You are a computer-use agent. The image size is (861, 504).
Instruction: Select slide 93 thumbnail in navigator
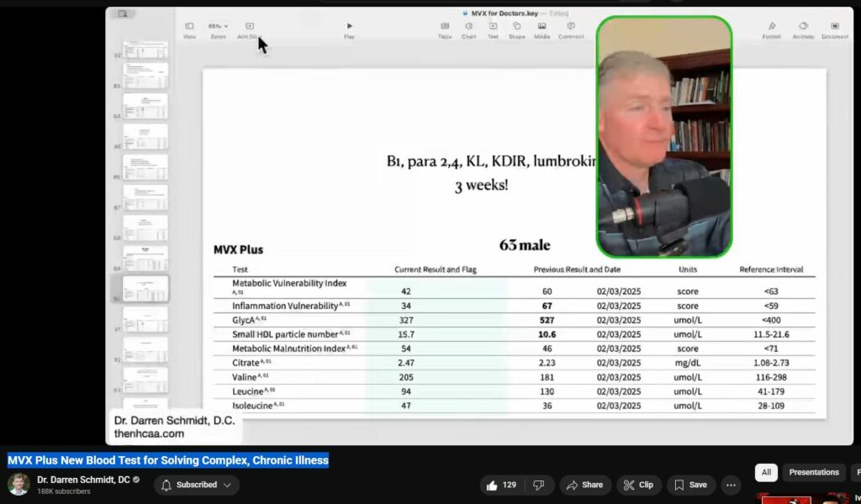[145, 380]
